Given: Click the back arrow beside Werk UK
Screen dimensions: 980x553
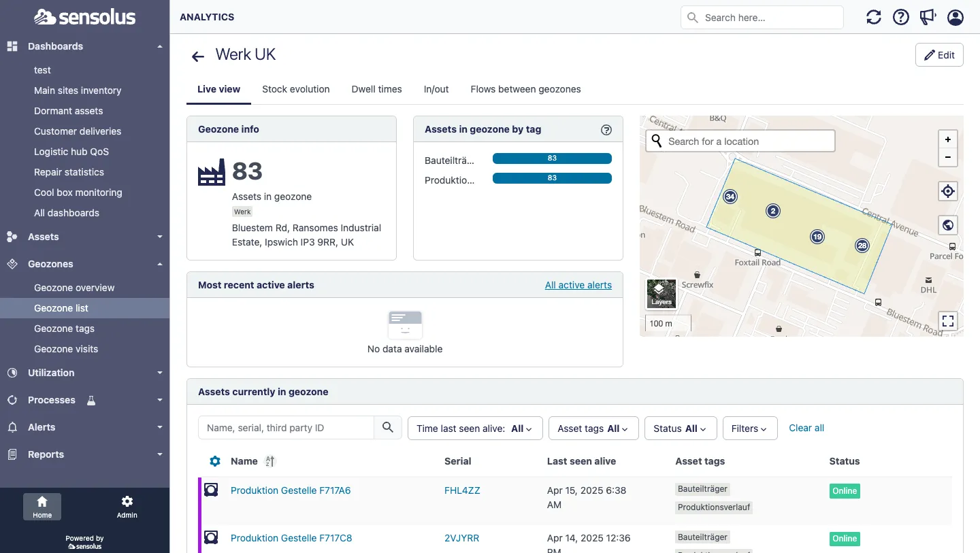Looking at the screenshot, I should tap(198, 56).
